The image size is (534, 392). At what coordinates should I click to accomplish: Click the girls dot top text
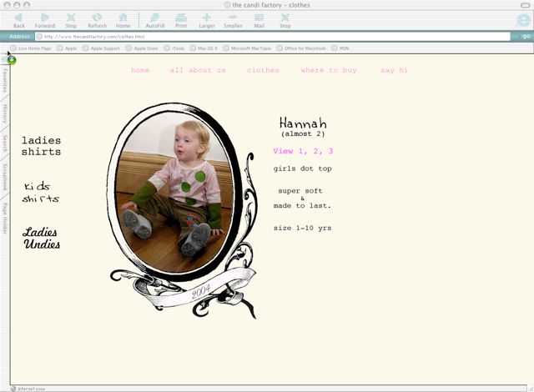302,168
